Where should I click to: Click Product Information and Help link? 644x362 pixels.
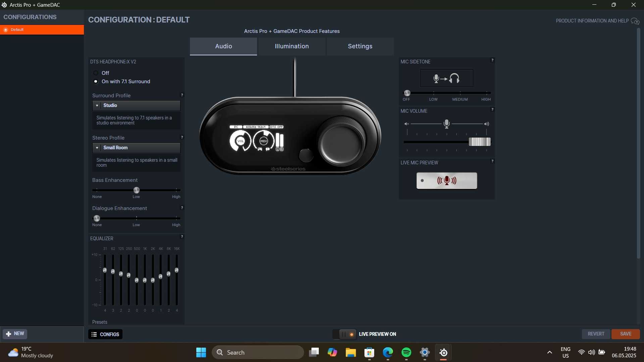[x=592, y=21]
